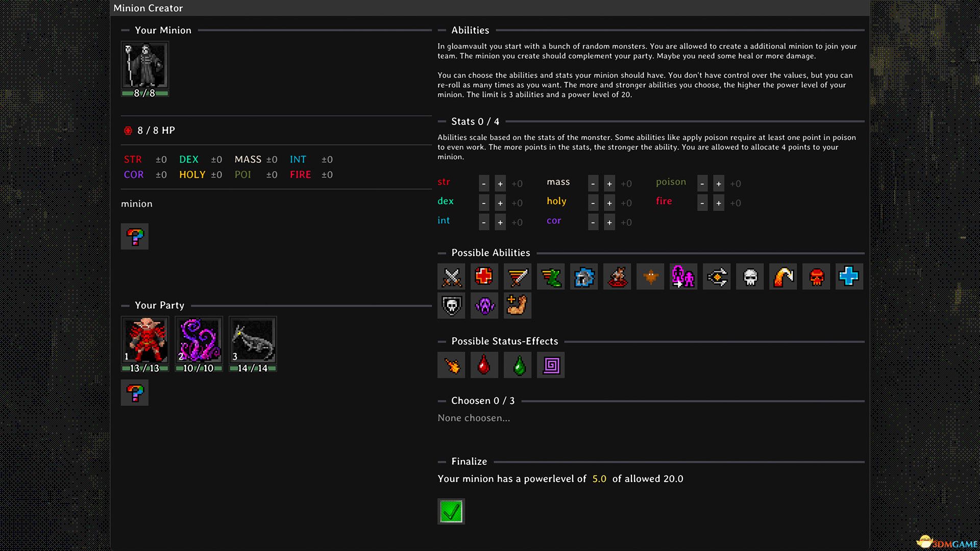980x551 pixels.
Task: Select the purple ghost face ability
Action: pos(484,306)
